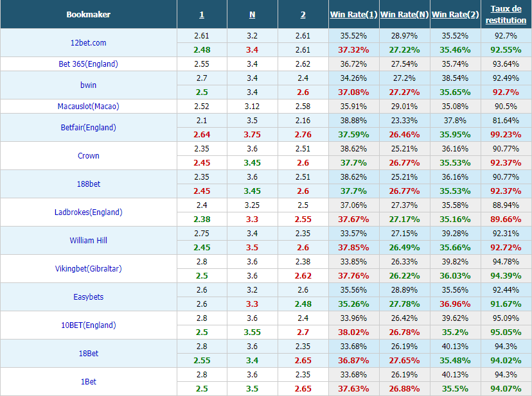Click Betfair red odds 3.75
The width and height of the screenshot is (532, 396).
pyautogui.click(x=252, y=135)
